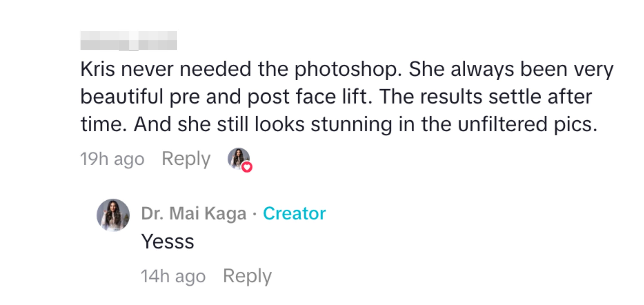This screenshot has height=305, width=644.
Task: Click the 19h ago timestamp
Action: point(112,159)
